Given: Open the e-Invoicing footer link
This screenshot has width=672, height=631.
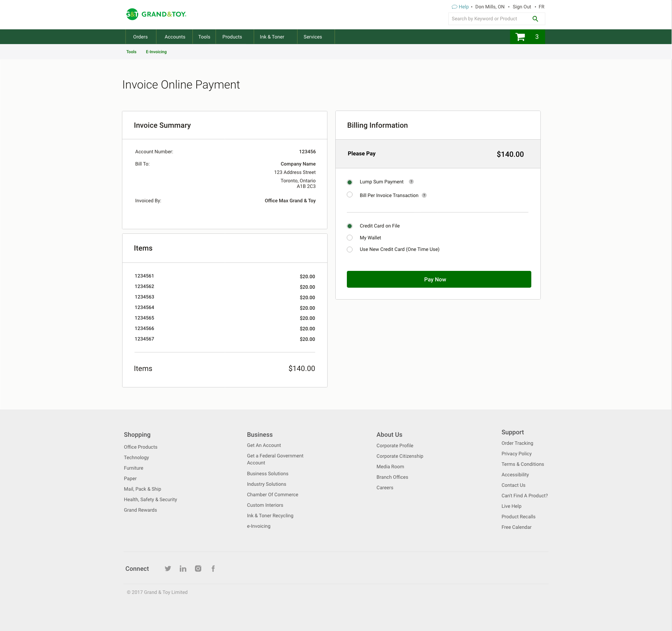Looking at the screenshot, I should click(x=259, y=526).
